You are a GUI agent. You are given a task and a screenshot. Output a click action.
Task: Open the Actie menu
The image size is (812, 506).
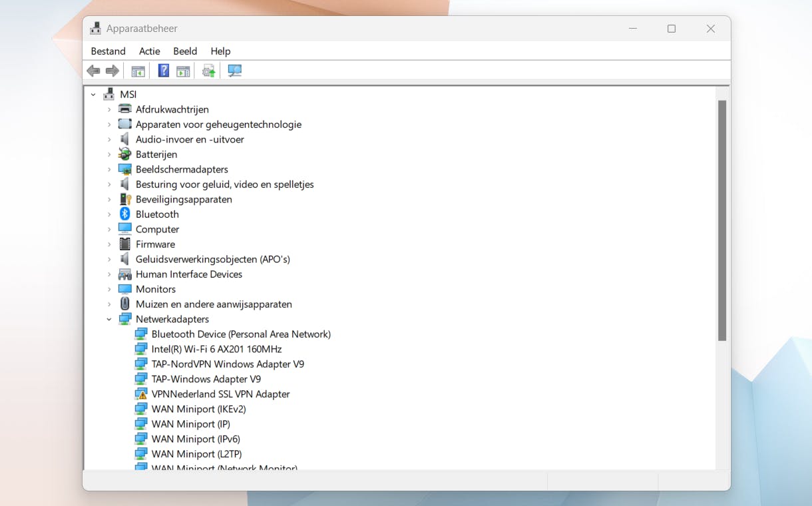[x=150, y=51]
